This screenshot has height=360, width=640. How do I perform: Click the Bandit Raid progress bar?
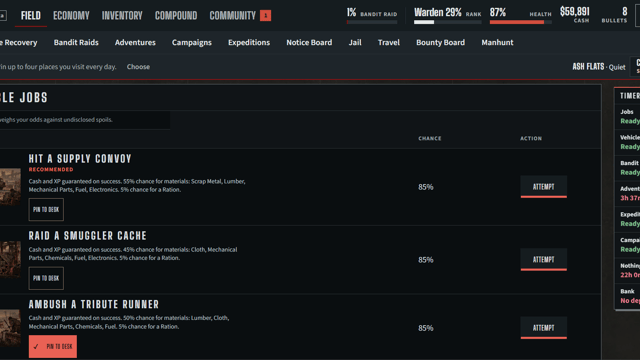coord(372,22)
